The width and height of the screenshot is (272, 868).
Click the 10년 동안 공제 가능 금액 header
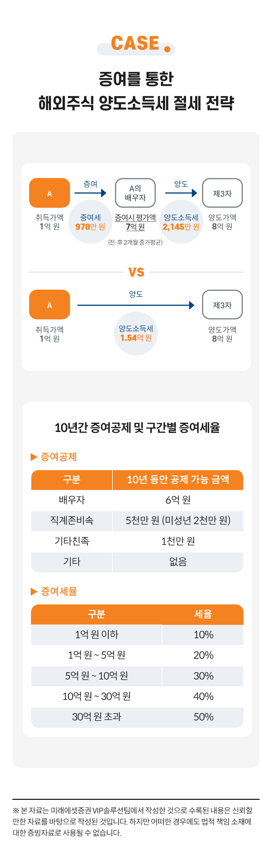178,480
